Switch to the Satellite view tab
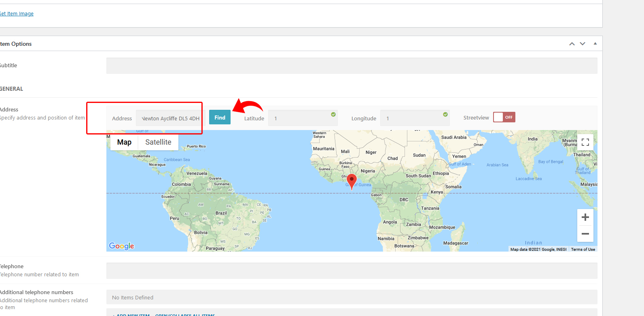The width and height of the screenshot is (644, 316). [x=158, y=142]
